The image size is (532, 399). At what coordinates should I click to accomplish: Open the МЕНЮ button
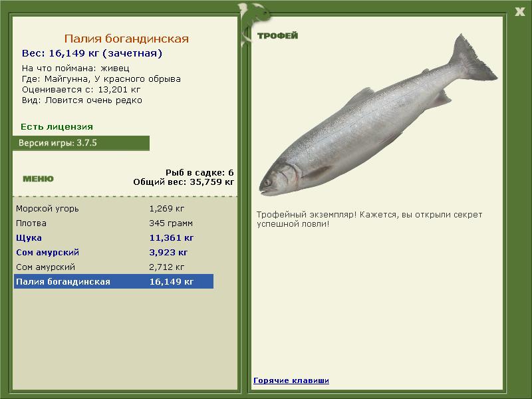point(38,179)
